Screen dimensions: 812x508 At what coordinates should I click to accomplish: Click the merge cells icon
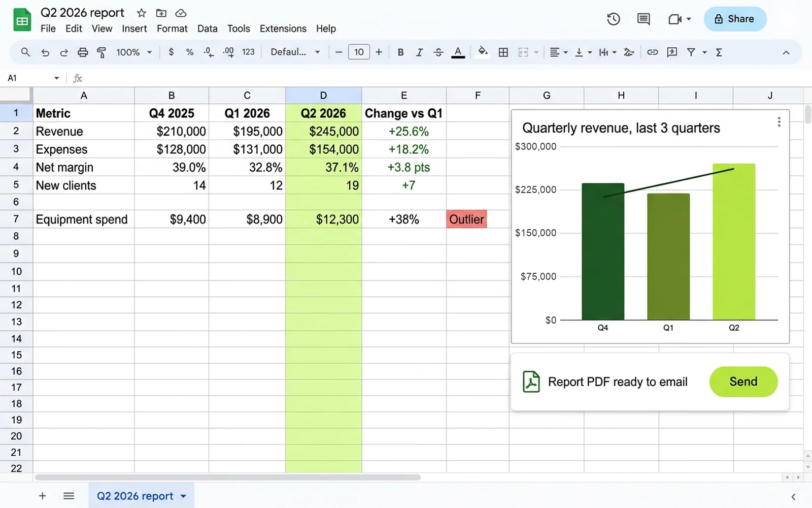[523, 52]
